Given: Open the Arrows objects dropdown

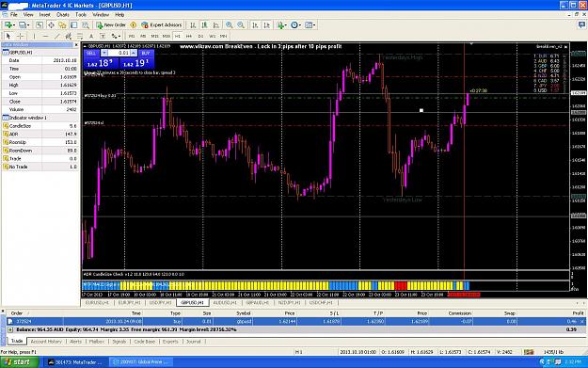Looking at the screenshot, I should [x=116, y=36].
